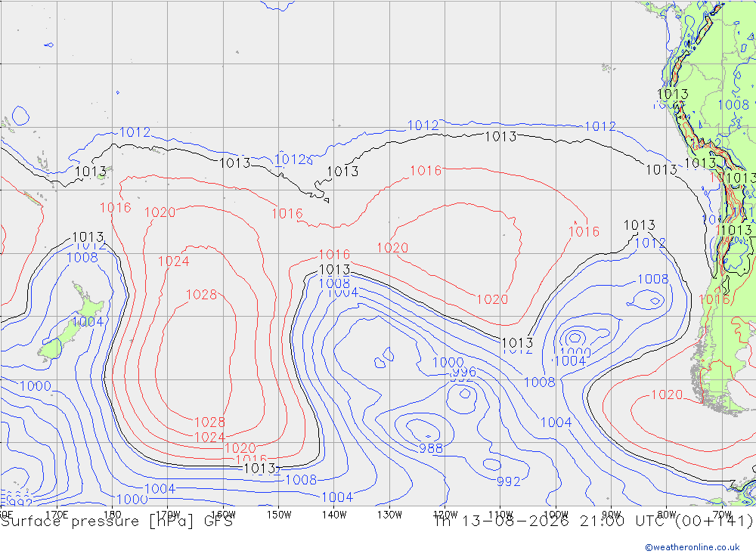This screenshot has width=756, height=554.
Task: Click the 170E longitude axis label
Action: coord(57,515)
